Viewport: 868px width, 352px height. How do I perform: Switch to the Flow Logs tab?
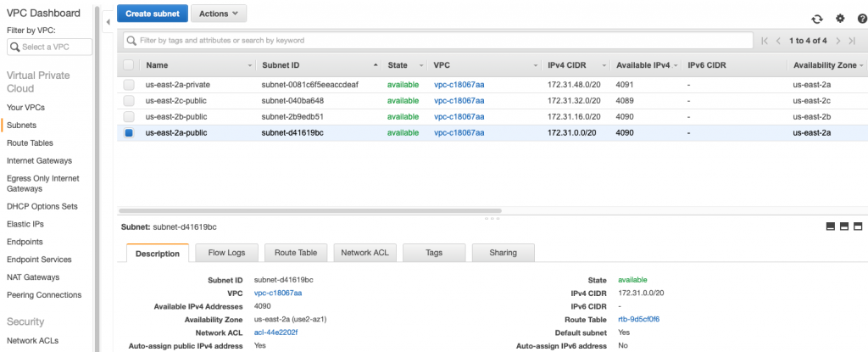226,252
